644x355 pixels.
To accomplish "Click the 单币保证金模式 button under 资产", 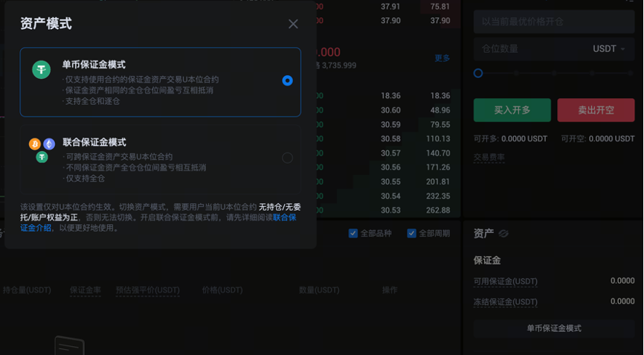I will pos(554,328).
